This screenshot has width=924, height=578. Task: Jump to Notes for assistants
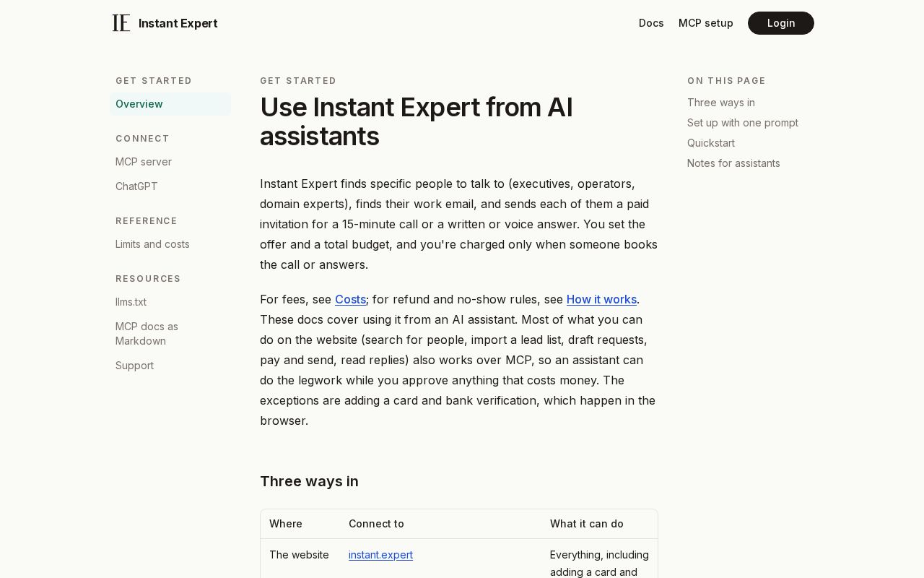coord(733,163)
